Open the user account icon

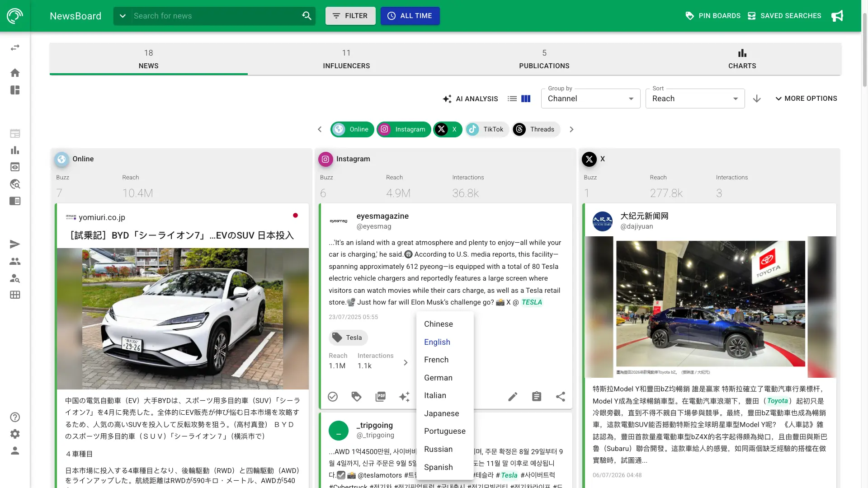coord(15,451)
